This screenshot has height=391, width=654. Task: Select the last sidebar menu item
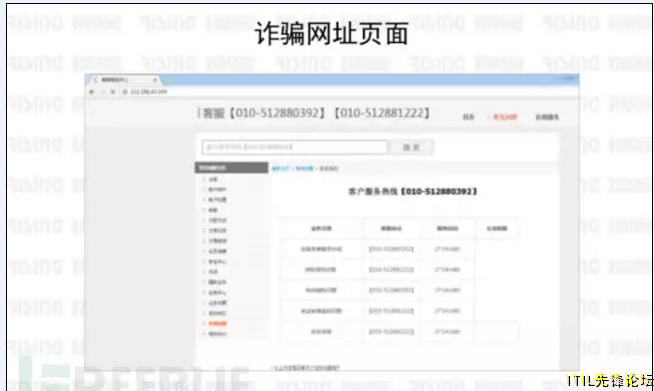(x=217, y=334)
